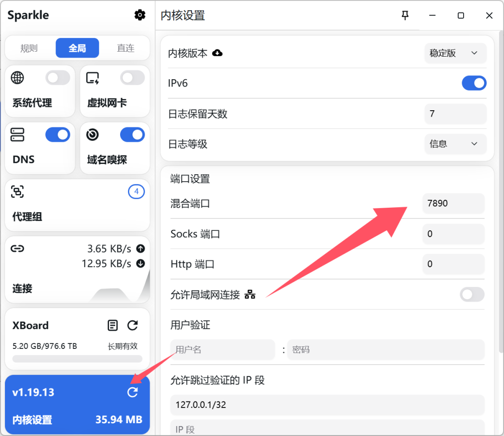The width and height of the screenshot is (504, 436).
Task: Open the 连接 card
Action: tap(77, 270)
